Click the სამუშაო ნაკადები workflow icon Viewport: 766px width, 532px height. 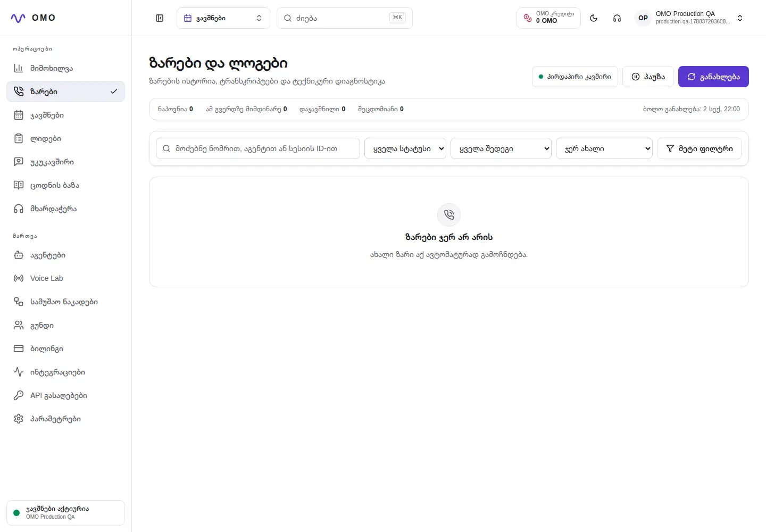pyautogui.click(x=19, y=302)
